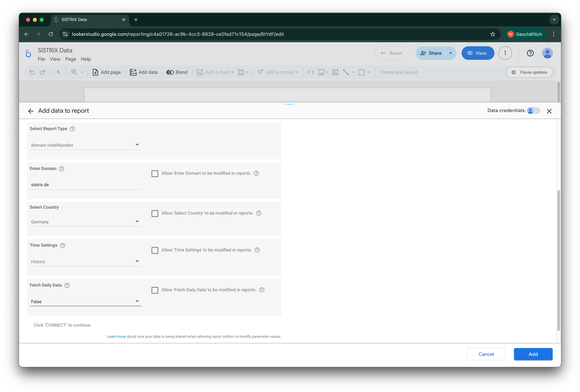
Task: Select the text box tool icon
Action: click(x=335, y=72)
